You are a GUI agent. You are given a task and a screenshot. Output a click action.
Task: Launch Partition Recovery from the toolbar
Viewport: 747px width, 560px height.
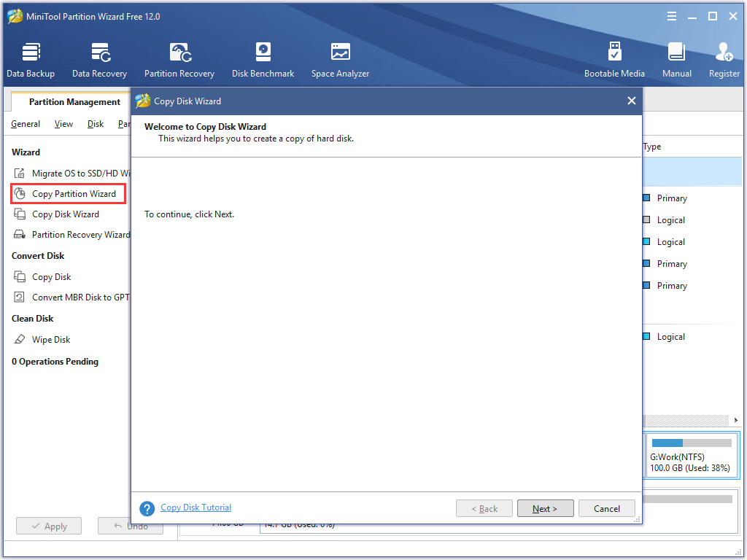tap(179, 60)
